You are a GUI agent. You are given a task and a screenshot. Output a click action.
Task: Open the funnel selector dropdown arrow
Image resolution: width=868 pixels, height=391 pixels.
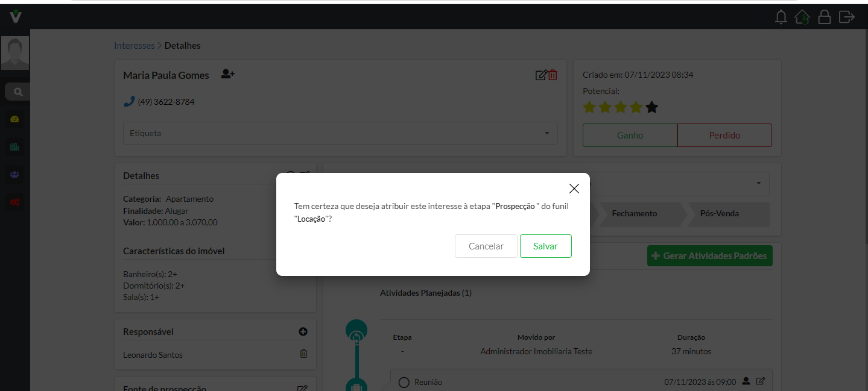758,184
